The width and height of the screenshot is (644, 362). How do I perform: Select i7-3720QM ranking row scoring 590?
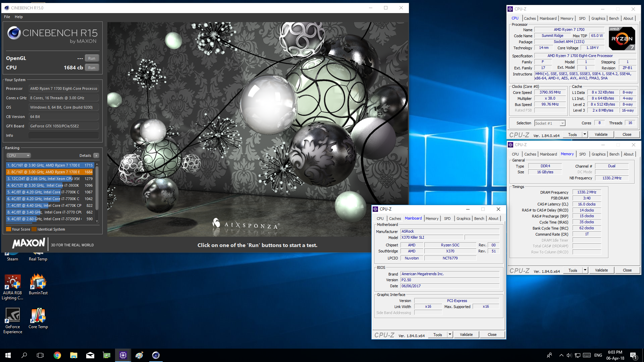(50, 219)
